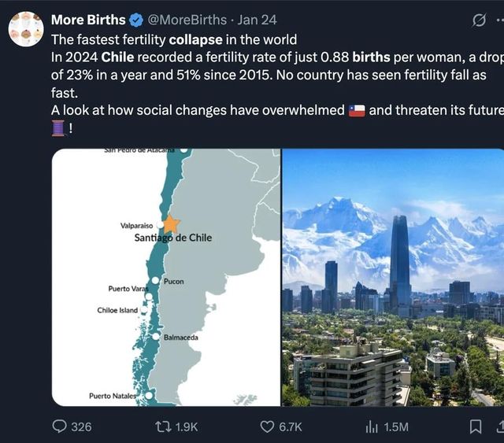Click the thread spool emoji

click(59, 127)
